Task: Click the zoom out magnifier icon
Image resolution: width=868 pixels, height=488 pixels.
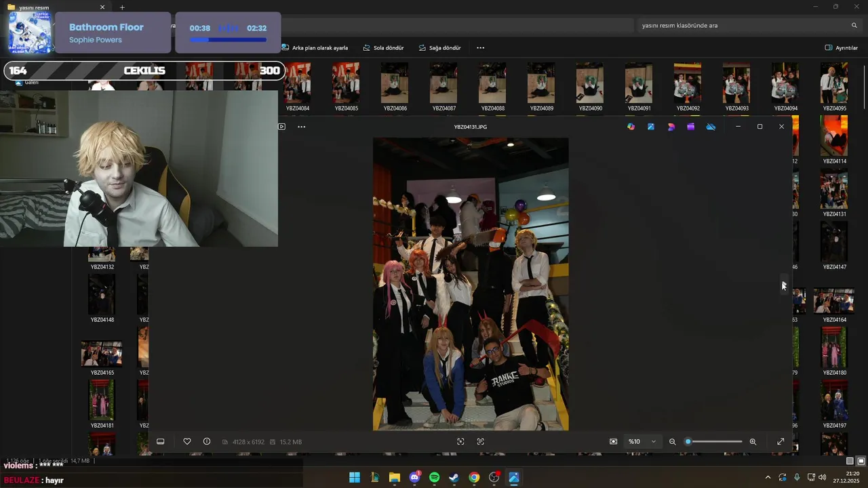Action: [x=673, y=442]
